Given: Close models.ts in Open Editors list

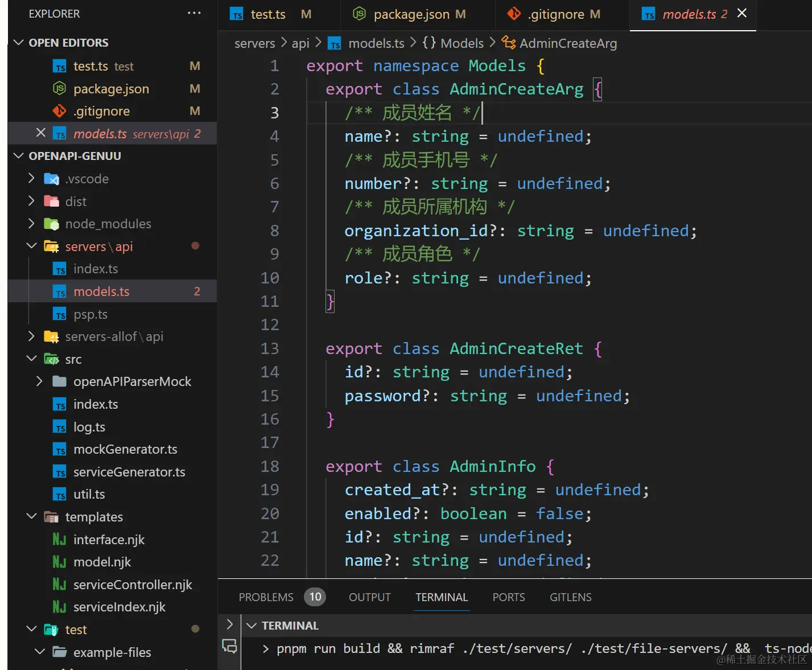Looking at the screenshot, I should [x=40, y=133].
